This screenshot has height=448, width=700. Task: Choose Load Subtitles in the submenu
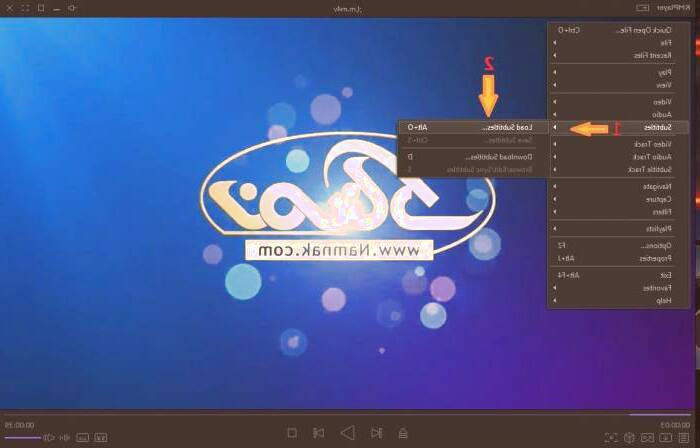[x=472, y=127]
